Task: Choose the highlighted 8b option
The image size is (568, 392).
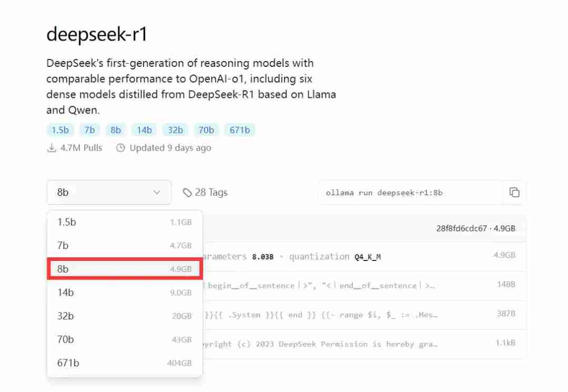Action: pos(125,269)
